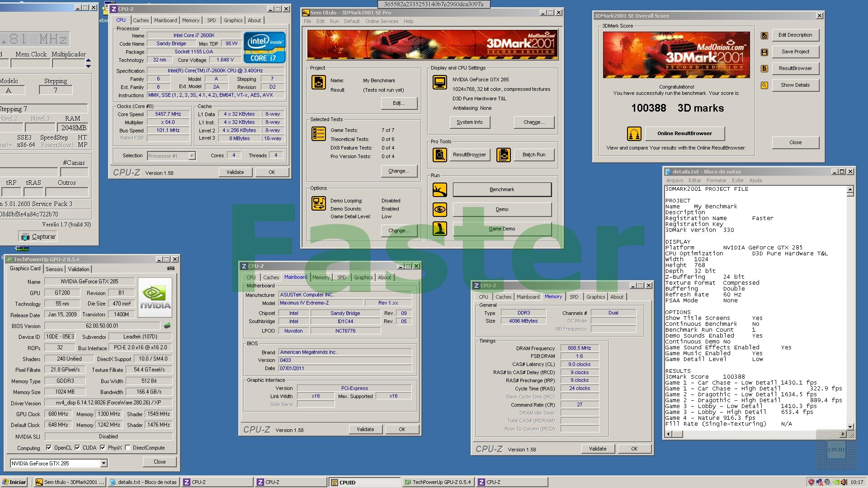The width and height of the screenshot is (868, 488).
Task: Click the camera icon on the Capturar button
Action: click(25, 236)
